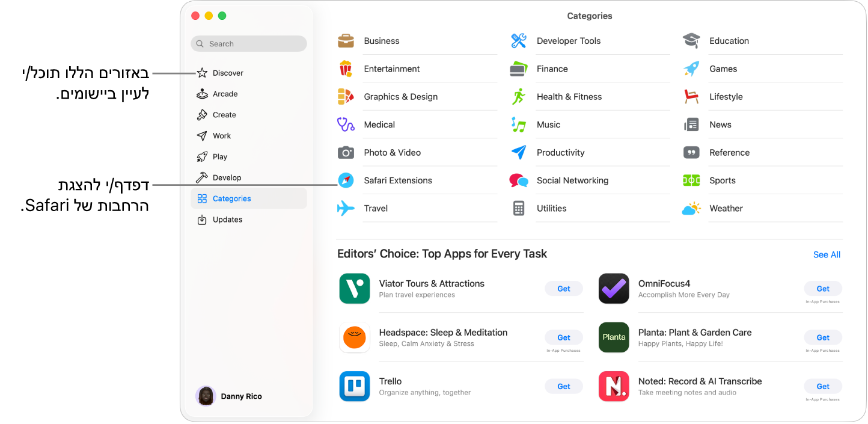Click the Danny Rico avatar picture
The image size is (868, 424).
click(x=206, y=396)
